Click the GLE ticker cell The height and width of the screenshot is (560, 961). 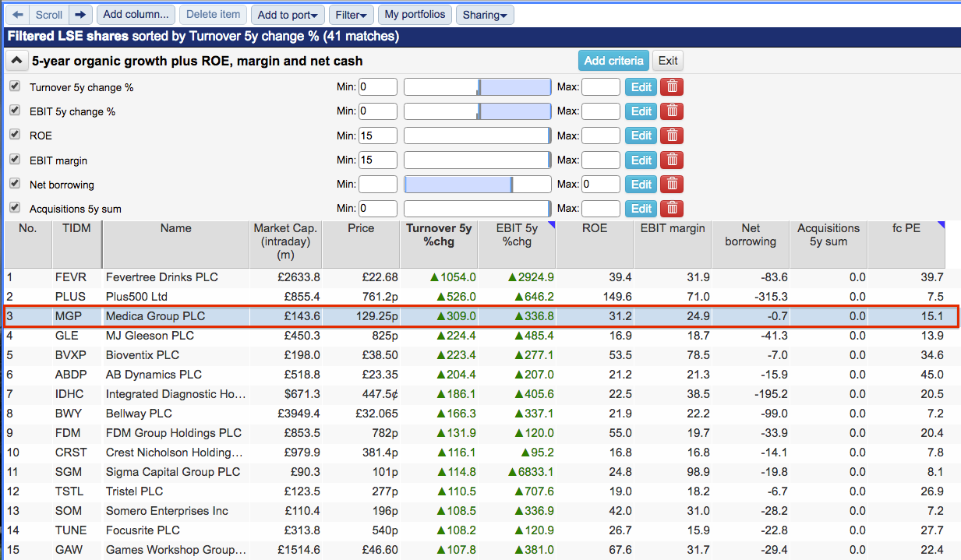pyautogui.click(x=65, y=336)
